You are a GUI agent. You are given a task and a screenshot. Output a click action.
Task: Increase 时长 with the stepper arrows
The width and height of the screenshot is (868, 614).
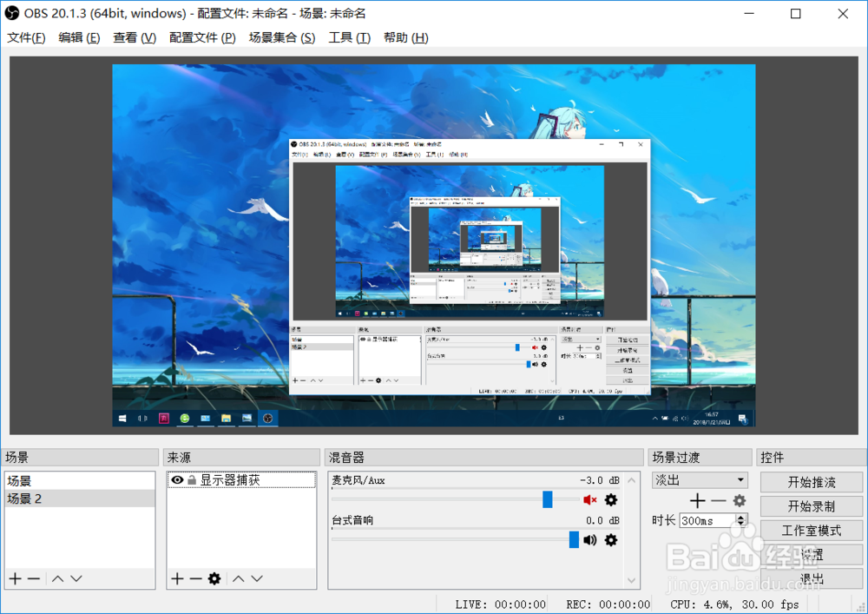tap(741, 516)
